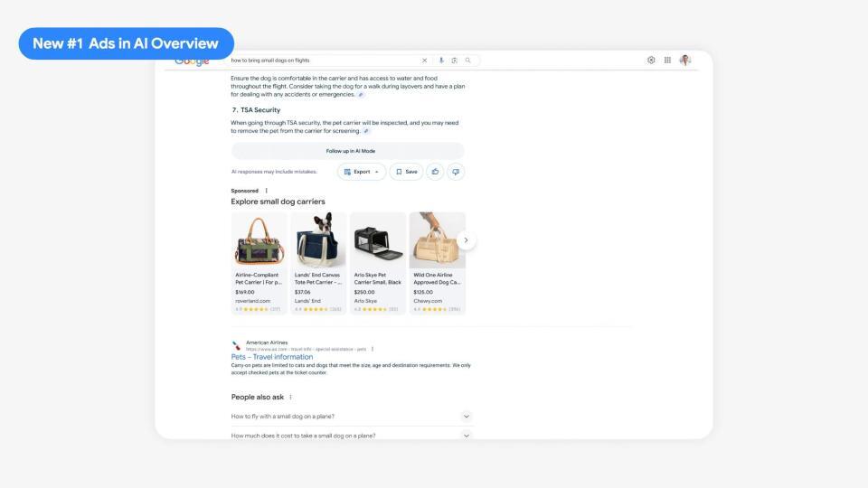Image resolution: width=868 pixels, height=488 pixels.
Task: Save the AI overview response
Action: (x=406, y=172)
